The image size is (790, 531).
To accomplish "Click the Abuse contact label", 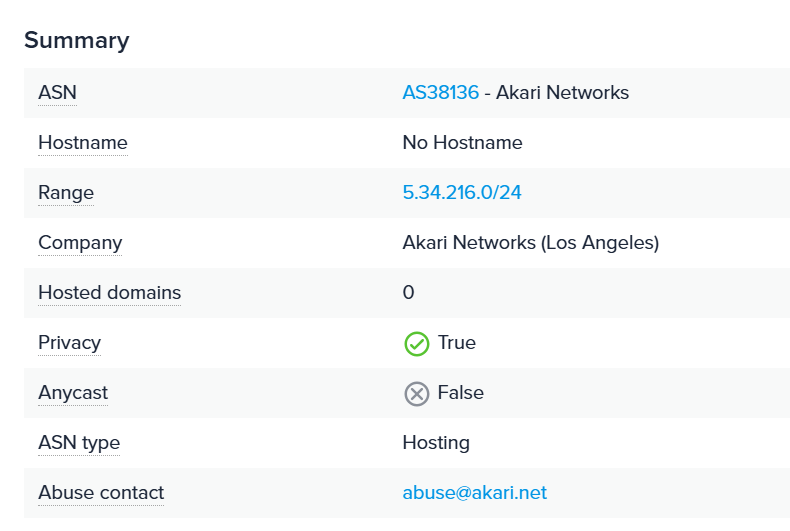I will click(x=101, y=493).
